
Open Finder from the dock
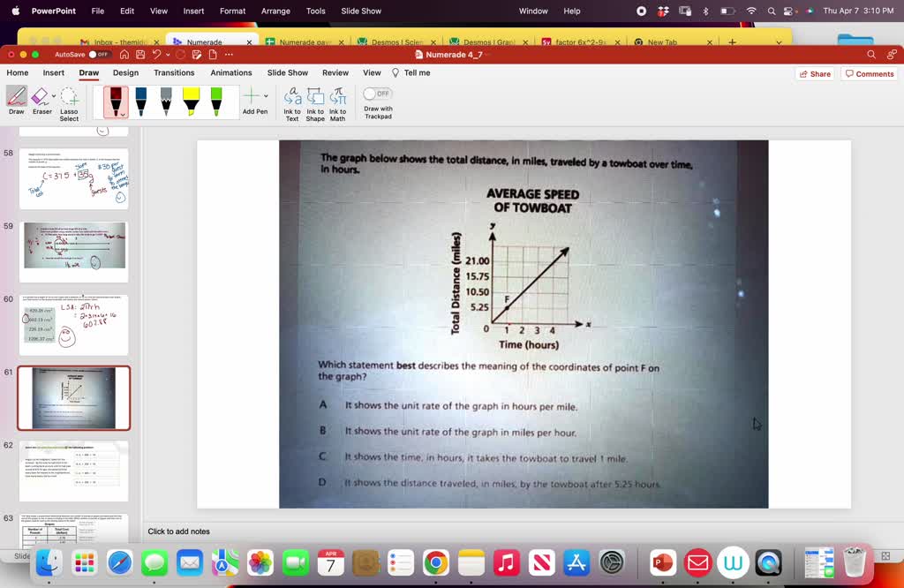pos(49,562)
